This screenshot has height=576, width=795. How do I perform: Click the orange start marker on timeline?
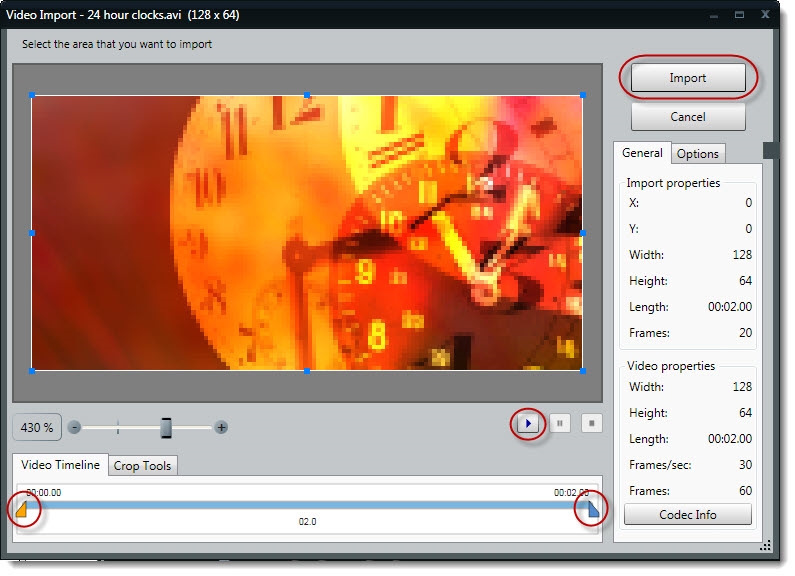22,511
